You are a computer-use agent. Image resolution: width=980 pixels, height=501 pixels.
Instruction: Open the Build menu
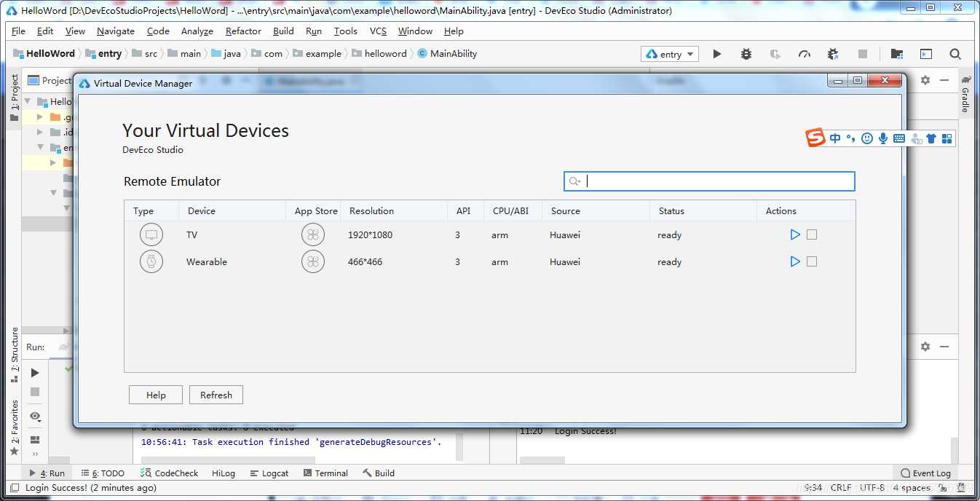click(x=283, y=31)
